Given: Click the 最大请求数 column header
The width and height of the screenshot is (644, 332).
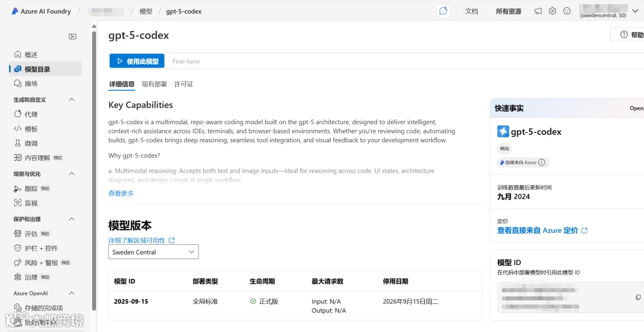Looking at the screenshot, I should tap(327, 281).
